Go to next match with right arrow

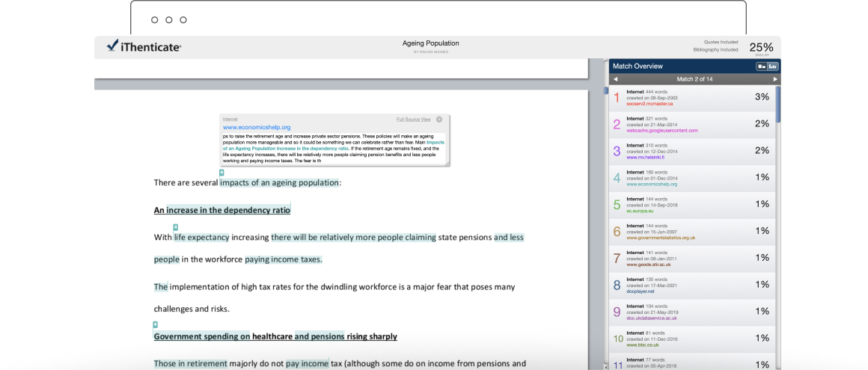(x=775, y=80)
